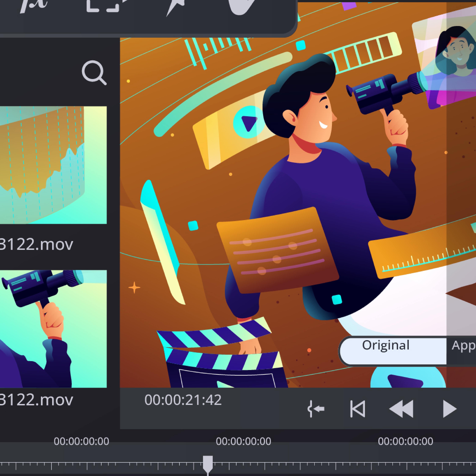476x476 pixels.
Task: Click the rightmost 00:00:00:00 timeline label
Action: click(x=406, y=441)
